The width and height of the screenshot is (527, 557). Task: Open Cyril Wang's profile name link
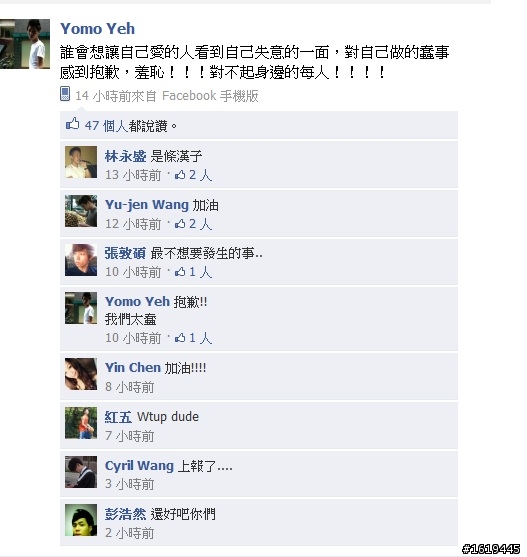(x=139, y=466)
